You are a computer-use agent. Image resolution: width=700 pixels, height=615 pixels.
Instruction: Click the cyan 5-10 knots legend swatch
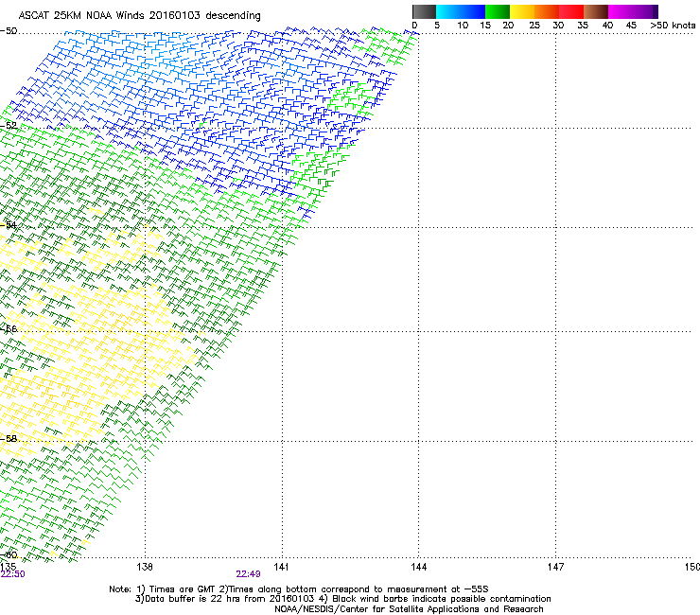(x=448, y=11)
